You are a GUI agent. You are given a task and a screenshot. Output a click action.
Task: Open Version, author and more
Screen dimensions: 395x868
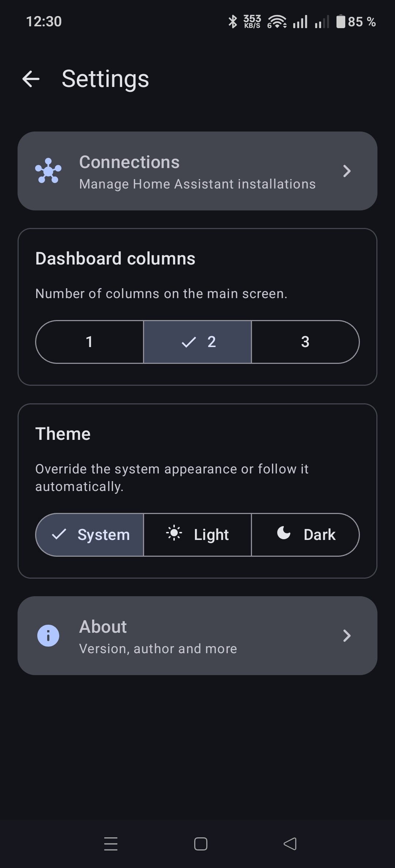[158, 649]
